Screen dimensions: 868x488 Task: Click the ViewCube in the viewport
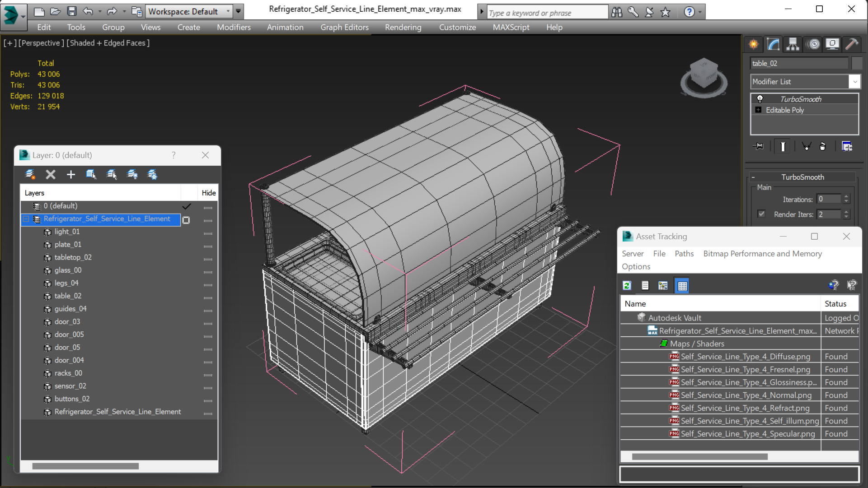[x=704, y=77]
